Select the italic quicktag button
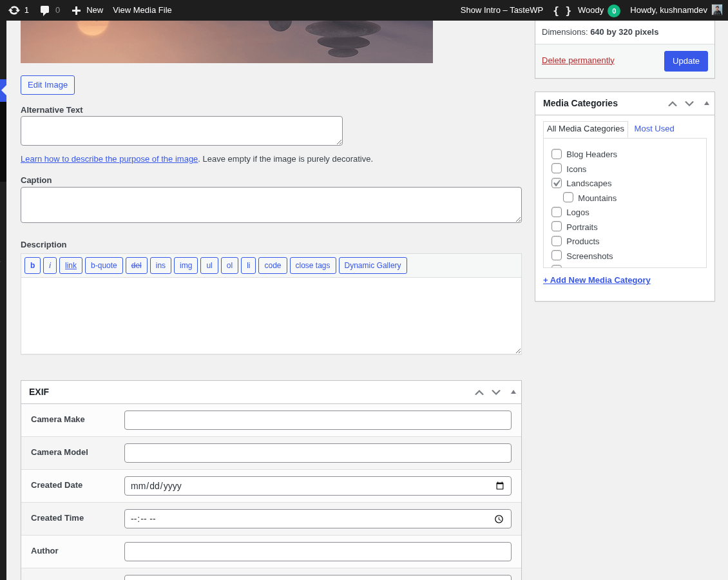This screenshot has height=580, width=728. pyautogui.click(x=50, y=265)
